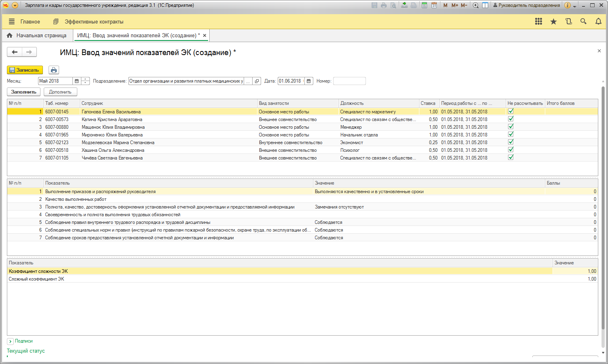Open the calculator from the title bar
This screenshot has width=608, height=364.
(424, 5)
